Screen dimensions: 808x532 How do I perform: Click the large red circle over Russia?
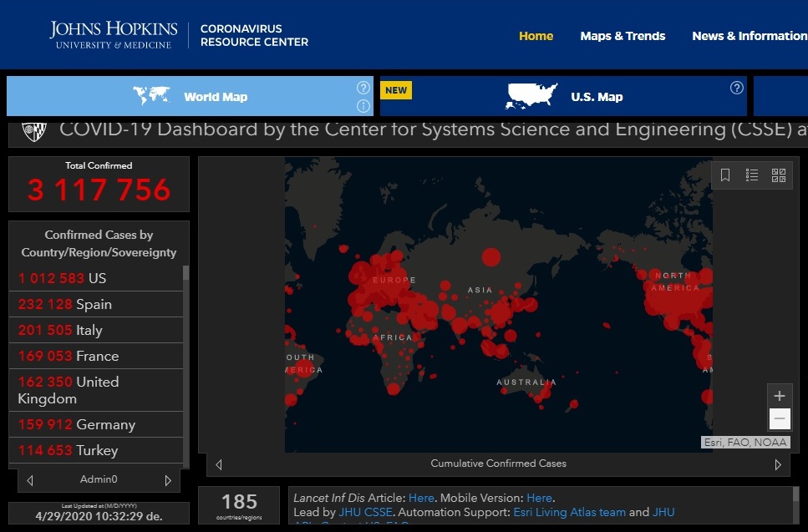[x=491, y=257]
